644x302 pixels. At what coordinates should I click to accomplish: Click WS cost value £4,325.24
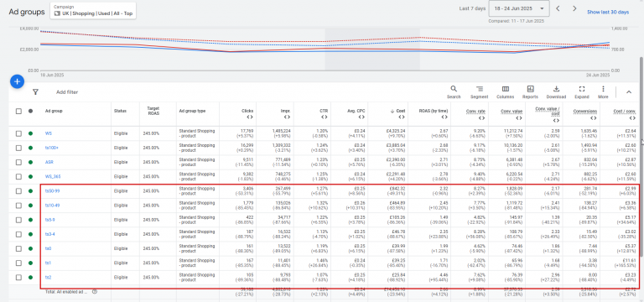(x=395, y=131)
